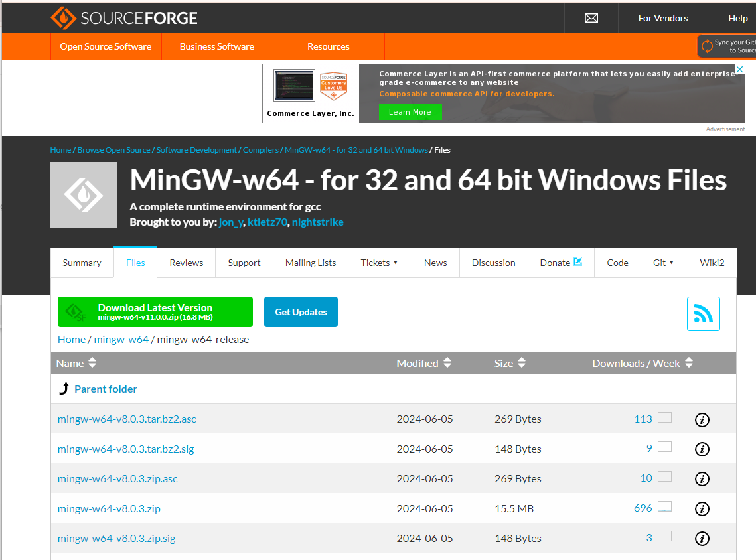Click Learn More in the advertisement
Viewport: 756px width, 560px height.
tap(410, 112)
